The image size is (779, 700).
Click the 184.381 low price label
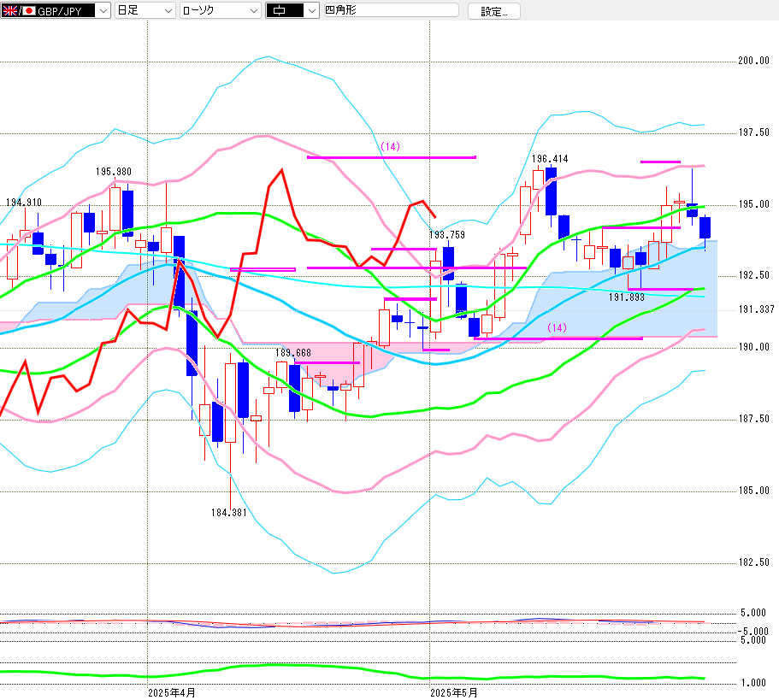click(x=229, y=513)
